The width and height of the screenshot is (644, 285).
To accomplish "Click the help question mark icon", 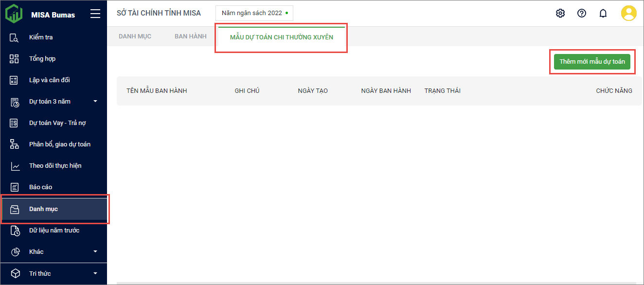I will pyautogui.click(x=581, y=13).
